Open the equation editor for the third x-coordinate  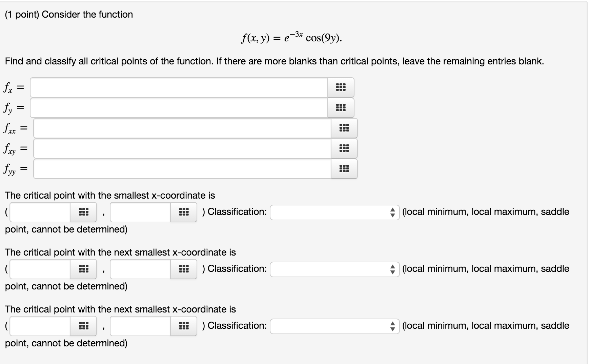tap(83, 325)
